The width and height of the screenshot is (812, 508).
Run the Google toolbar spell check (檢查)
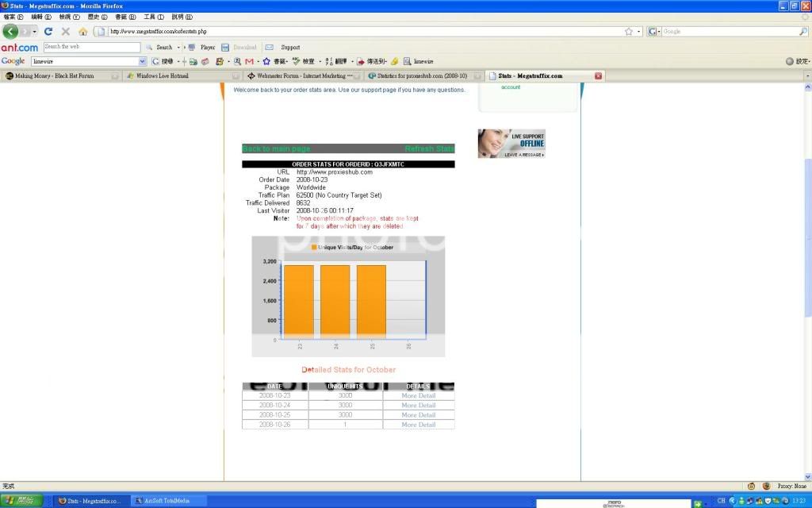pos(304,61)
